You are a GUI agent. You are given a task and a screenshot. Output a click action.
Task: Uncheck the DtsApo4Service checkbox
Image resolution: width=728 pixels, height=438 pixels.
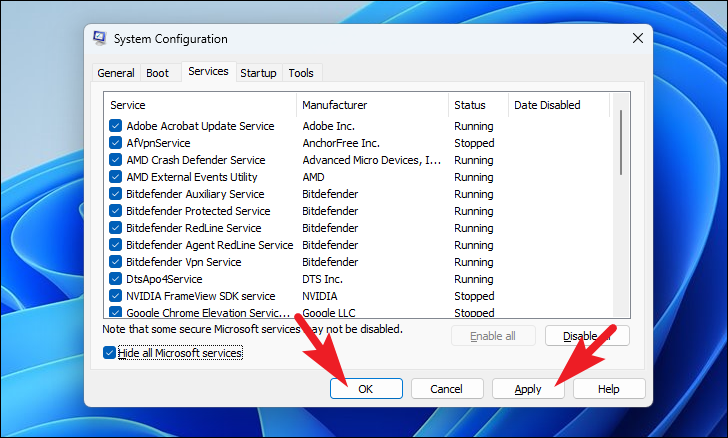[x=115, y=279]
